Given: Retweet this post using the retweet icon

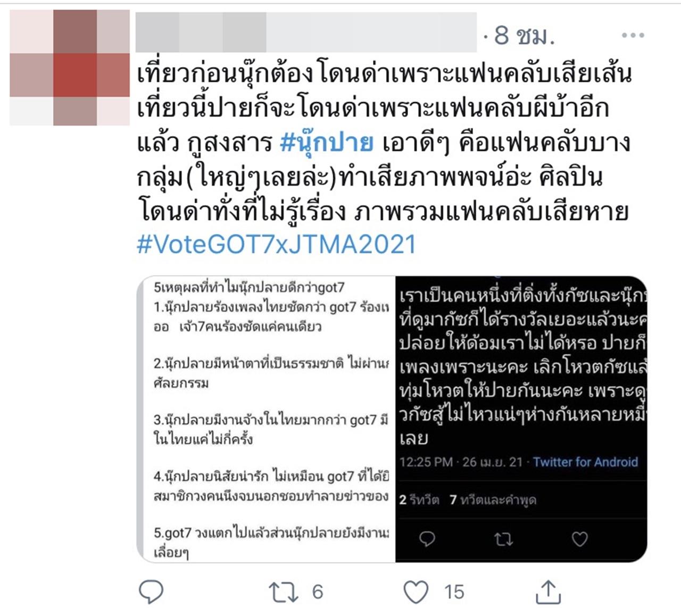Looking at the screenshot, I should (283, 592).
